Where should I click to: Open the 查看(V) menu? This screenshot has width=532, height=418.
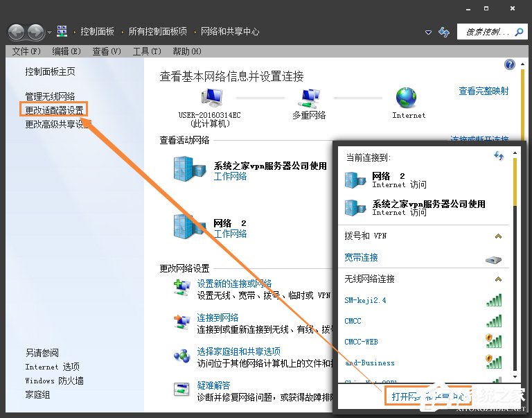point(106,51)
